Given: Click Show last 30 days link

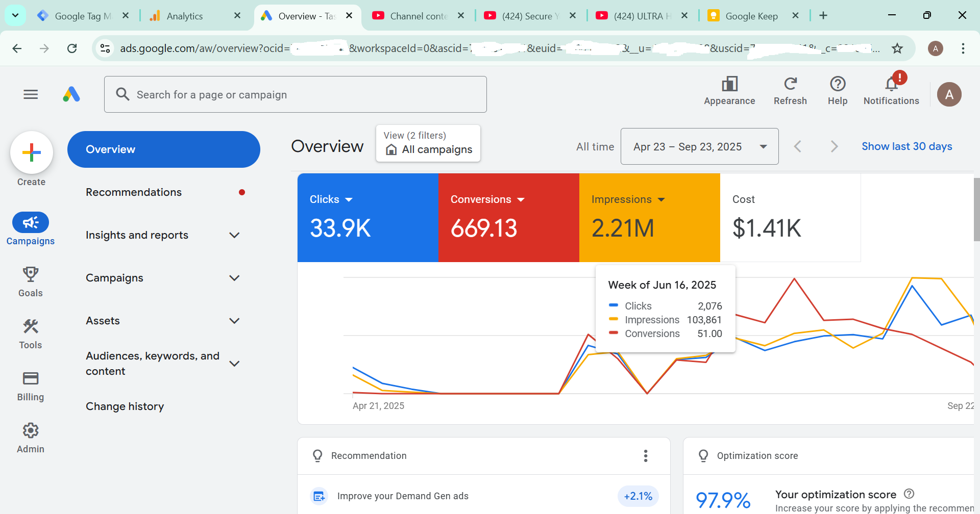Looking at the screenshot, I should click(x=906, y=146).
